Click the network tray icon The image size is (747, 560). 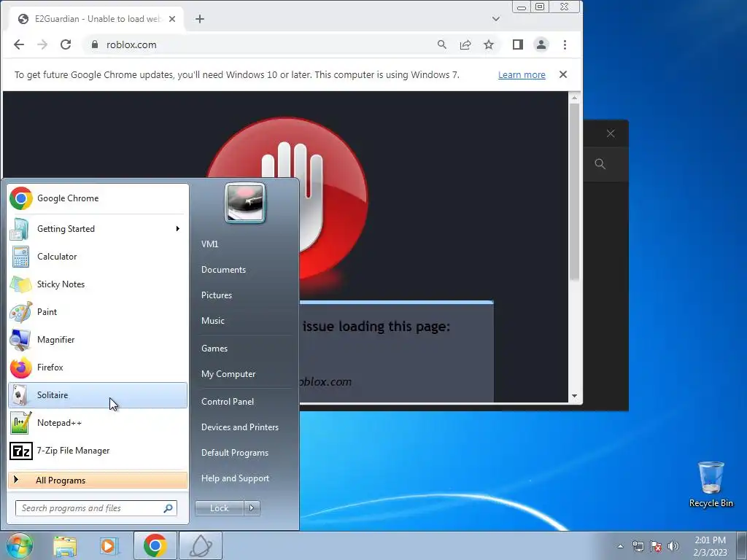pos(638,546)
